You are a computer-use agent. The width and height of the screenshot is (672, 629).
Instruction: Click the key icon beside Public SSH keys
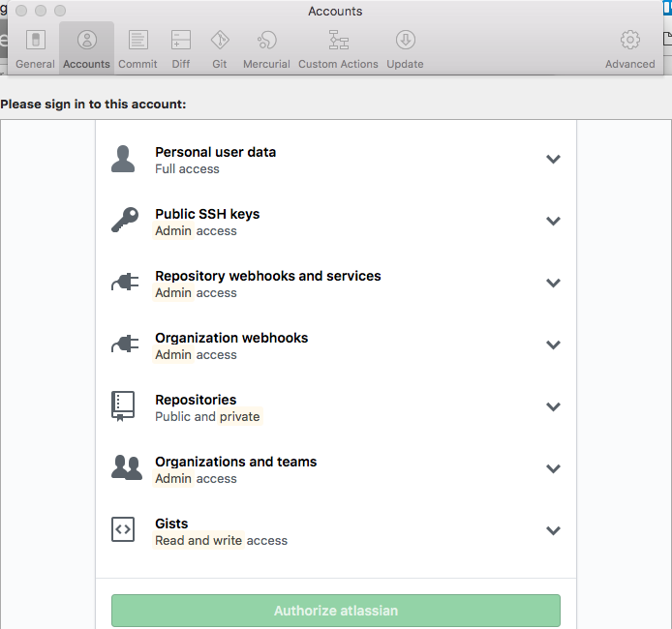pyautogui.click(x=125, y=220)
